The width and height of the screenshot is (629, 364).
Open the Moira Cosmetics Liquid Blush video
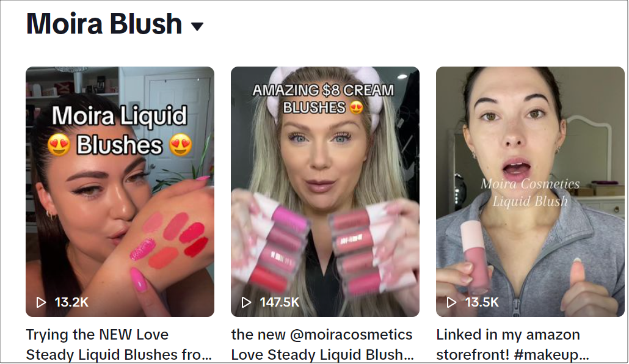click(530, 191)
